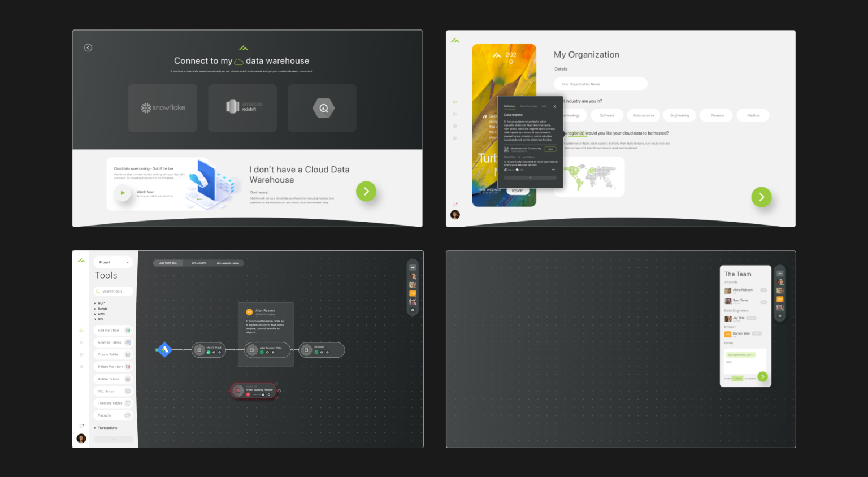Open the Definition tab in popup
This screenshot has height=477, width=868.
click(510, 106)
